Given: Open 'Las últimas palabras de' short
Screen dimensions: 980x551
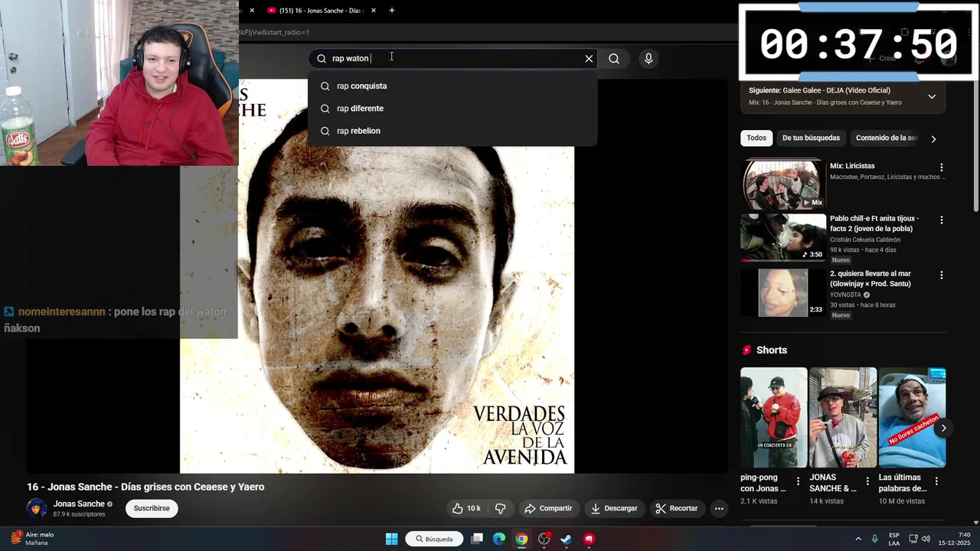Looking at the screenshot, I should click(912, 418).
